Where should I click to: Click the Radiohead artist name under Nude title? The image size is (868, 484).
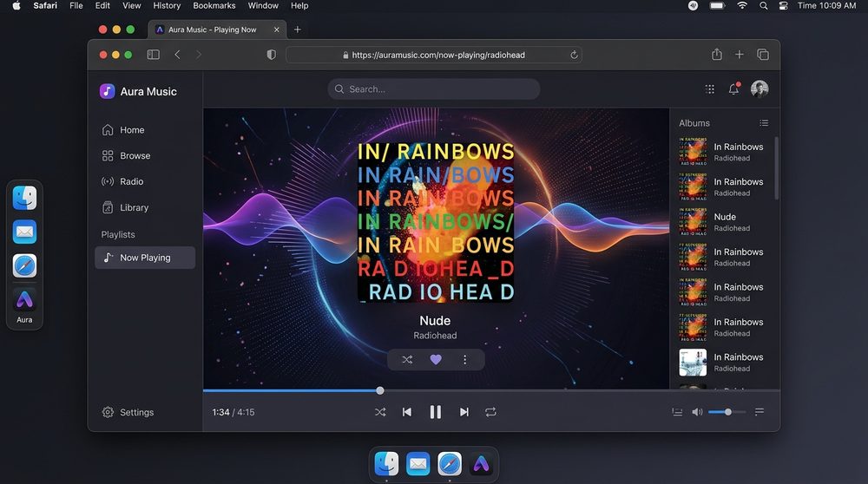click(x=435, y=336)
